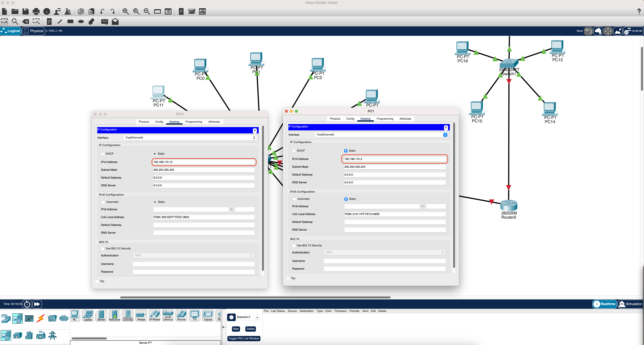Open Interface dropdown in PC11 window
Image resolution: width=644 pixels, height=345 pixels.
190,138
